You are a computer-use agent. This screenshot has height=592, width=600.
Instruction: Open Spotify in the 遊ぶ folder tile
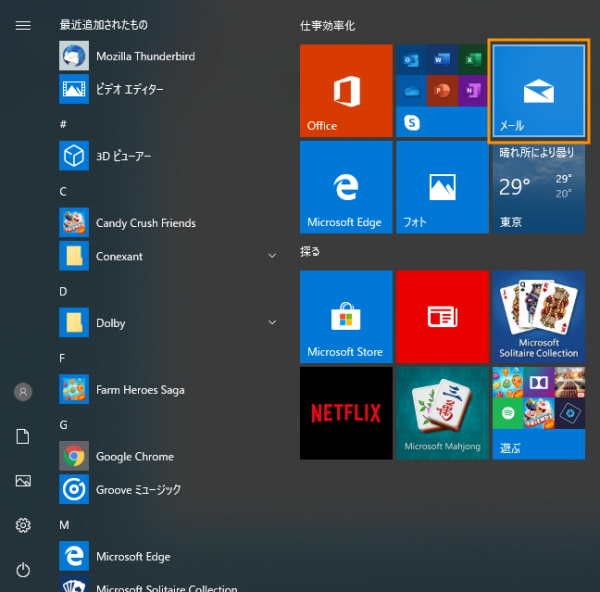(508, 413)
